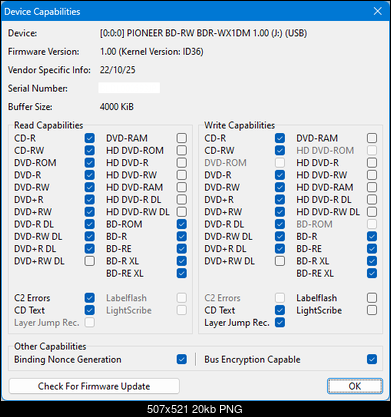Toggle the DVD-RW checkbox under Read Capabilities
The width and height of the screenshot is (391, 417).
[89, 187]
